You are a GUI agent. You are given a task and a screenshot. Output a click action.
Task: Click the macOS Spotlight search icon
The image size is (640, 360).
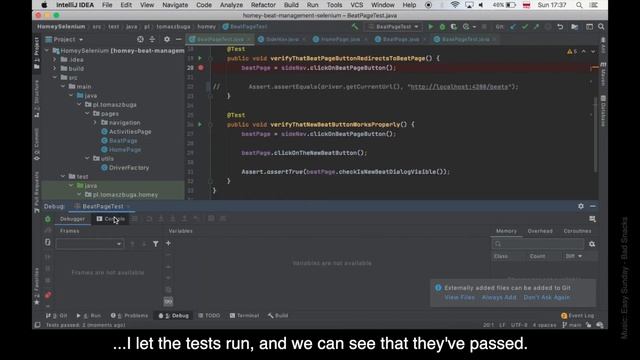579,5
